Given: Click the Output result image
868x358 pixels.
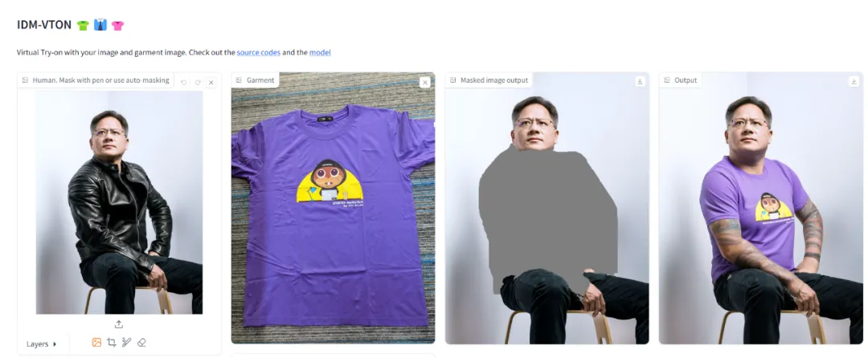Looking at the screenshot, I should click(x=760, y=208).
